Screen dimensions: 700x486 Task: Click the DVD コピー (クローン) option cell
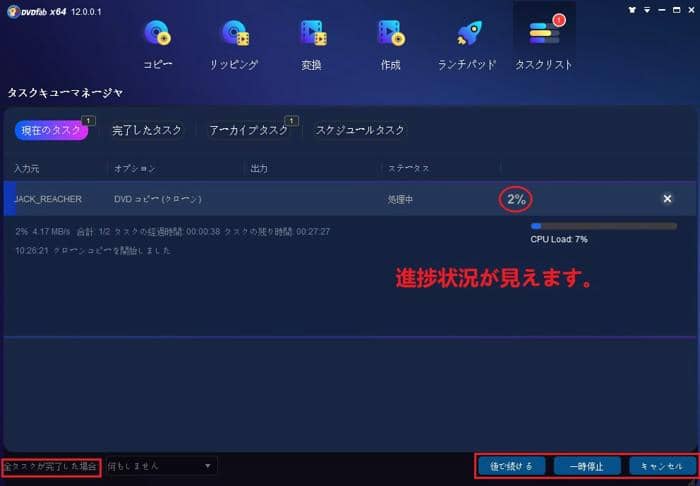tap(158, 199)
